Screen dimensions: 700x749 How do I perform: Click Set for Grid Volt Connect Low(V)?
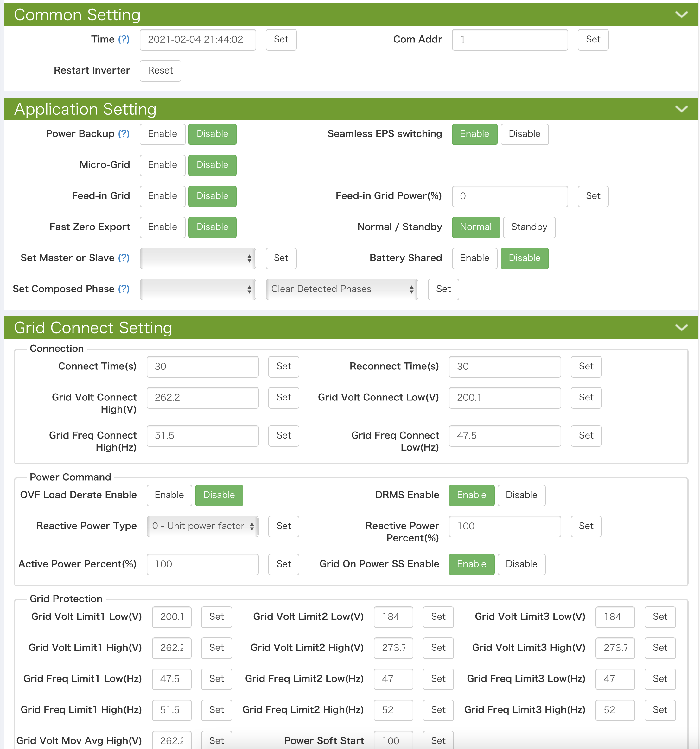586,398
